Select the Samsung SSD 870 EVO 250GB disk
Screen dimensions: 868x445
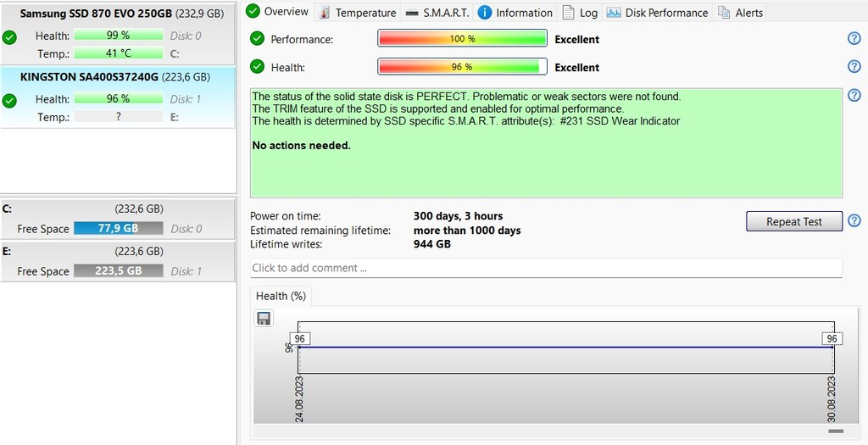pyautogui.click(x=119, y=33)
